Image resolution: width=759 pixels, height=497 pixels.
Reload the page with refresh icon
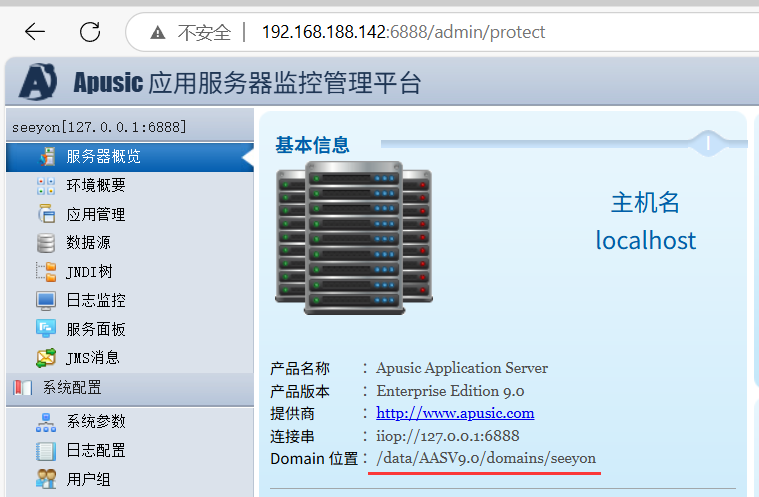[90, 32]
